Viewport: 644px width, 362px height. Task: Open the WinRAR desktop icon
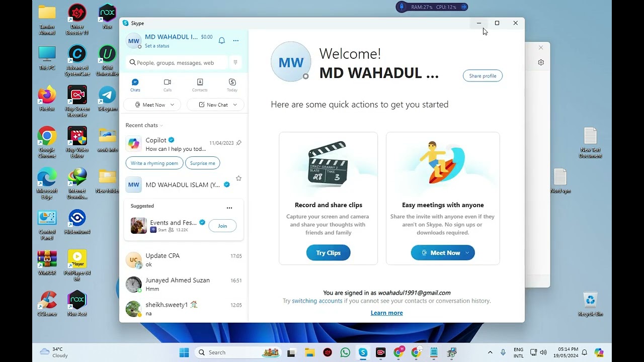pyautogui.click(x=47, y=262)
